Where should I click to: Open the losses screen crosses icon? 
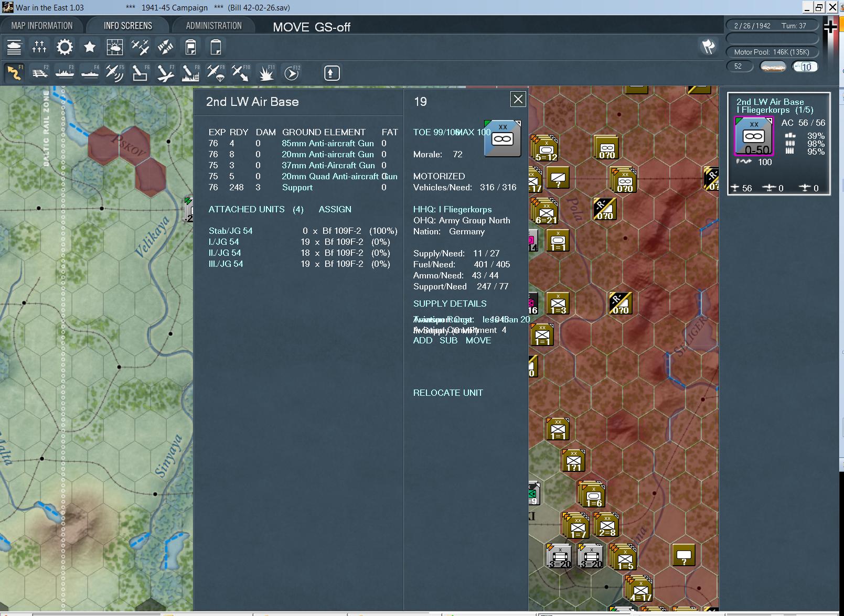click(39, 47)
